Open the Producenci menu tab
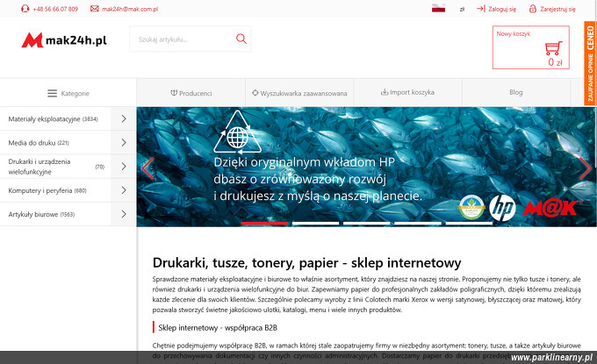597x364 pixels. 191,93
